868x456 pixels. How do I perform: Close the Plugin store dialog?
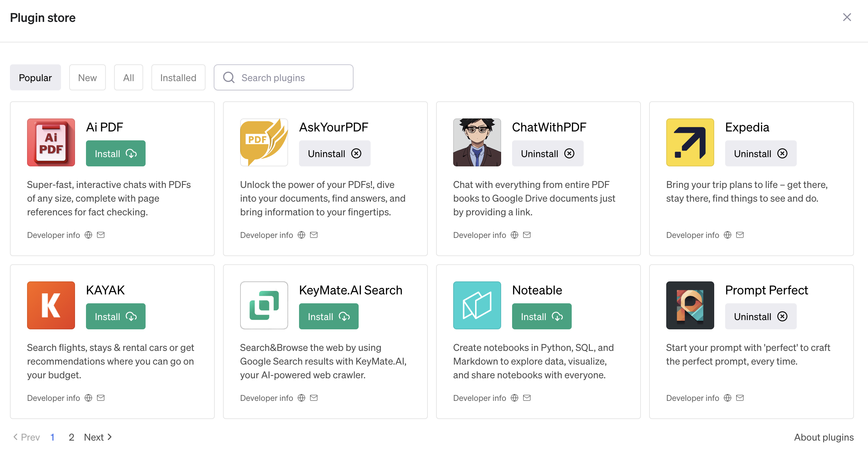point(847,17)
